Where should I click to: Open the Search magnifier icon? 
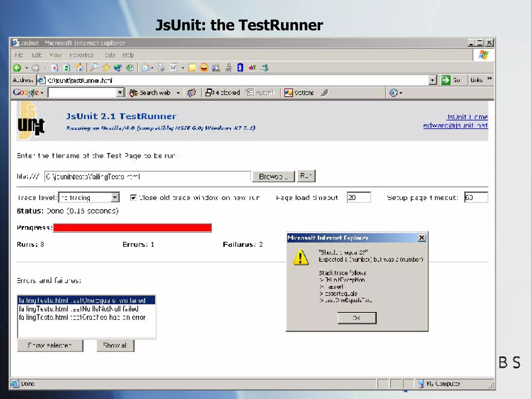[94, 68]
